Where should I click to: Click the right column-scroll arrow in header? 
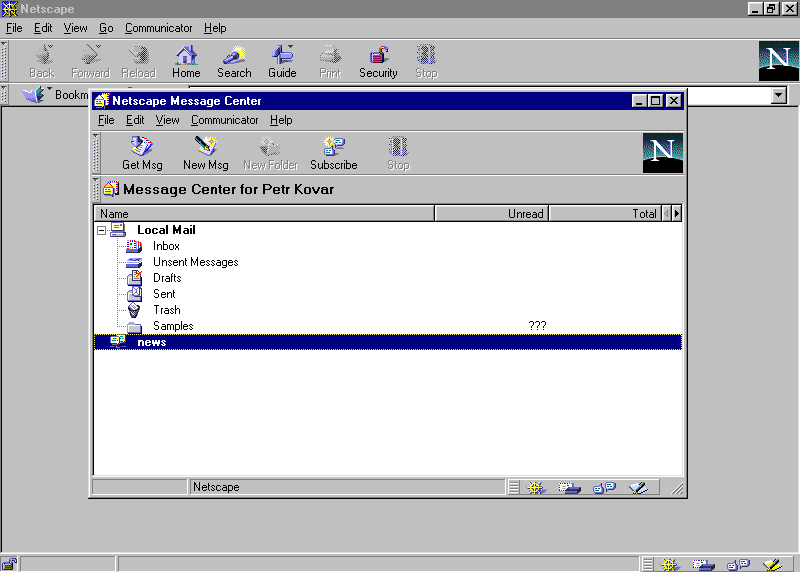[677, 213]
